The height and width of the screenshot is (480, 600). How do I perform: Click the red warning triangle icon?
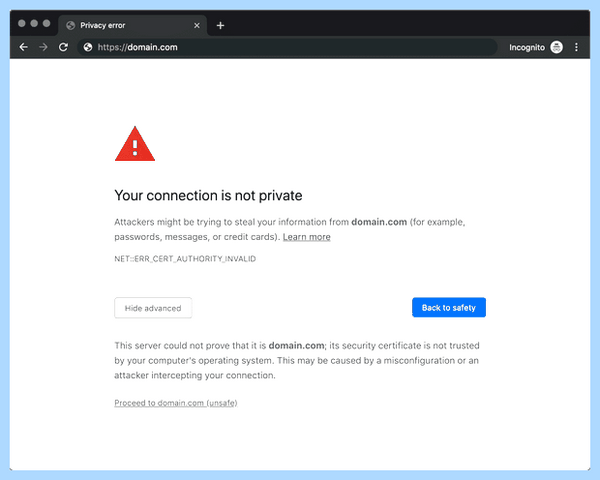[x=135, y=144]
